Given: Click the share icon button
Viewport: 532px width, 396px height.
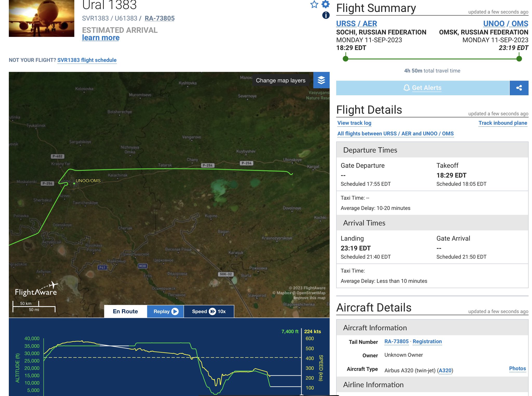Looking at the screenshot, I should click(x=519, y=88).
